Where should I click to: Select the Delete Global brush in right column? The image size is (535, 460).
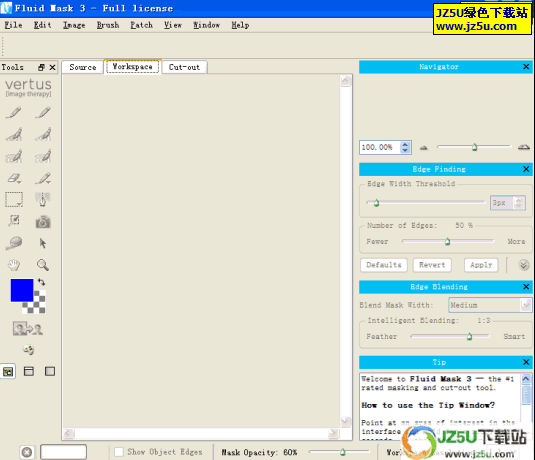(x=43, y=156)
